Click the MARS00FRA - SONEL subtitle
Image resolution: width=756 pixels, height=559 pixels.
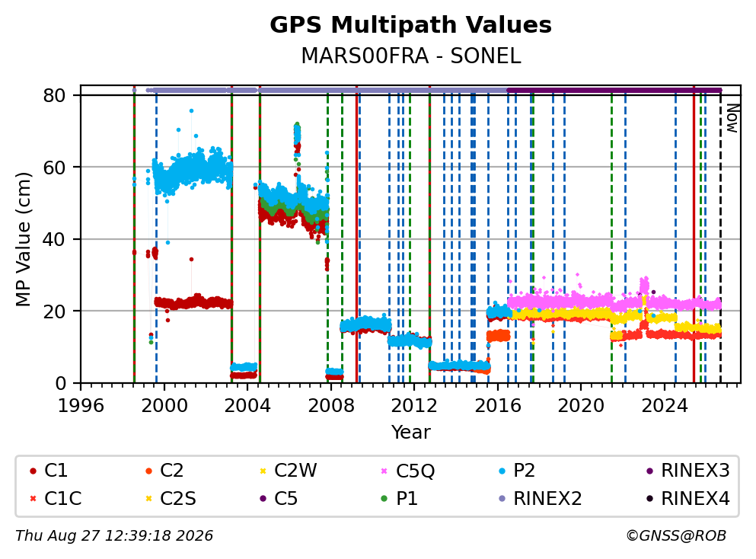(x=411, y=56)
